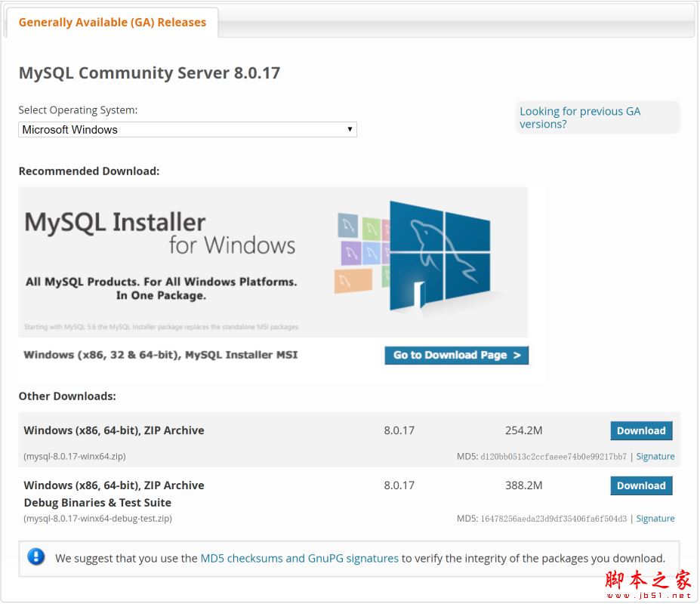Image resolution: width=700 pixels, height=604 pixels.
Task: Click the MD5 hash starting with 16478256
Action: coord(554,519)
